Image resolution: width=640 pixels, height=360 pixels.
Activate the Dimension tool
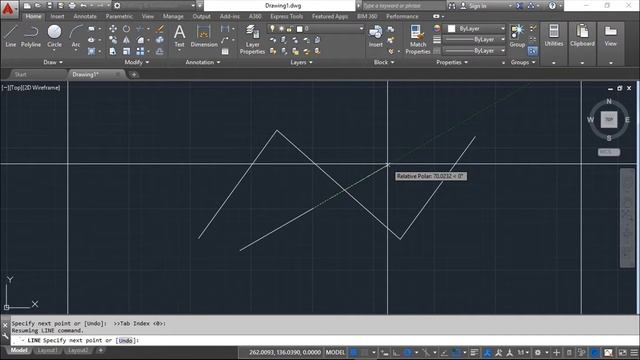point(204,36)
